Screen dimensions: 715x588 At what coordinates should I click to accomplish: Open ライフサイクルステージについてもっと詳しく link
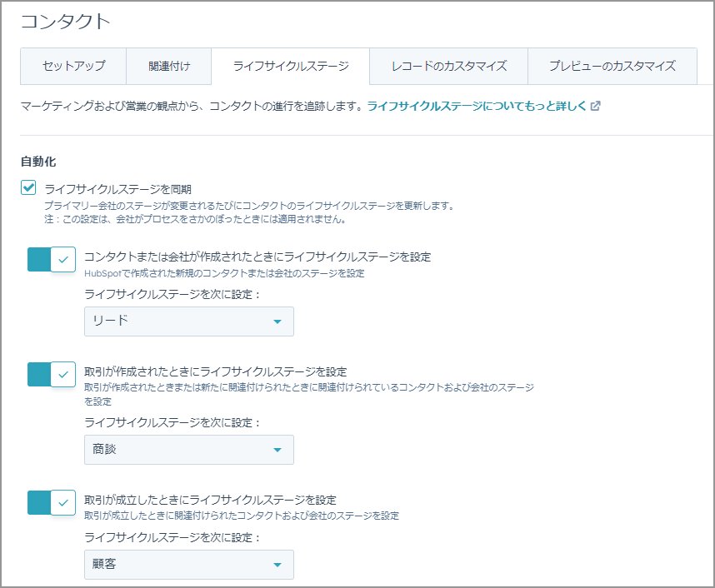(x=477, y=107)
